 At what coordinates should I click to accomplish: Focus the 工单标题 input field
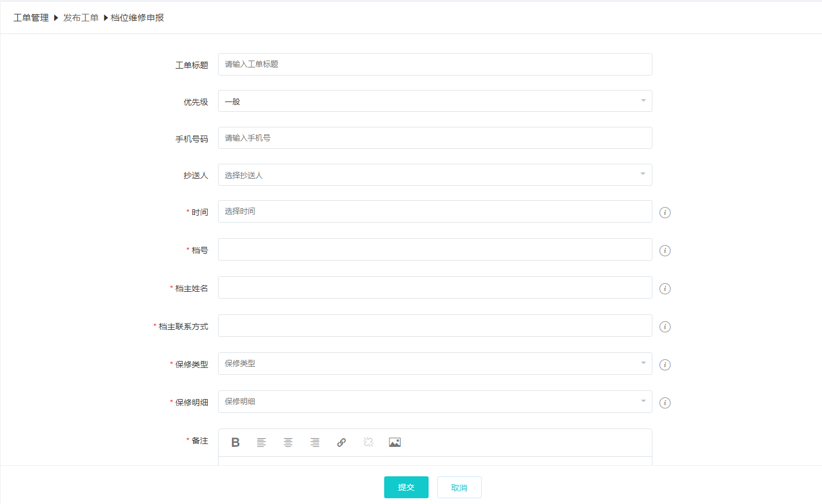[x=435, y=64]
